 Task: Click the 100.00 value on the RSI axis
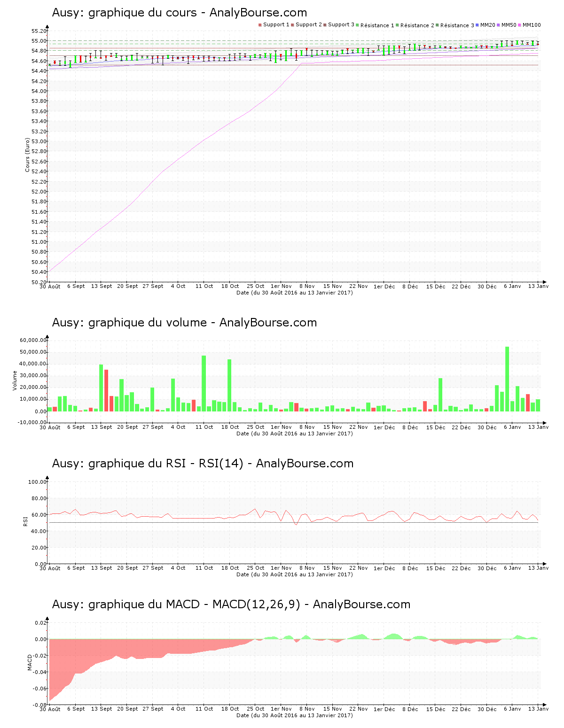tap(37, 482)
